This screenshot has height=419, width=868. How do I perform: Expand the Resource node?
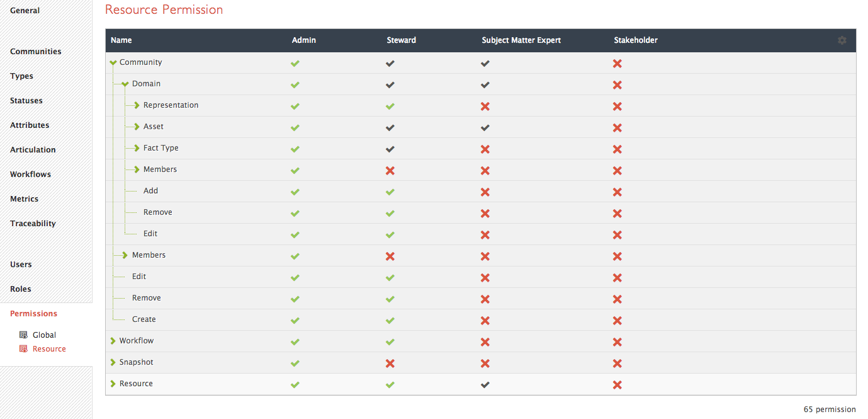click(x=113, y=384)
